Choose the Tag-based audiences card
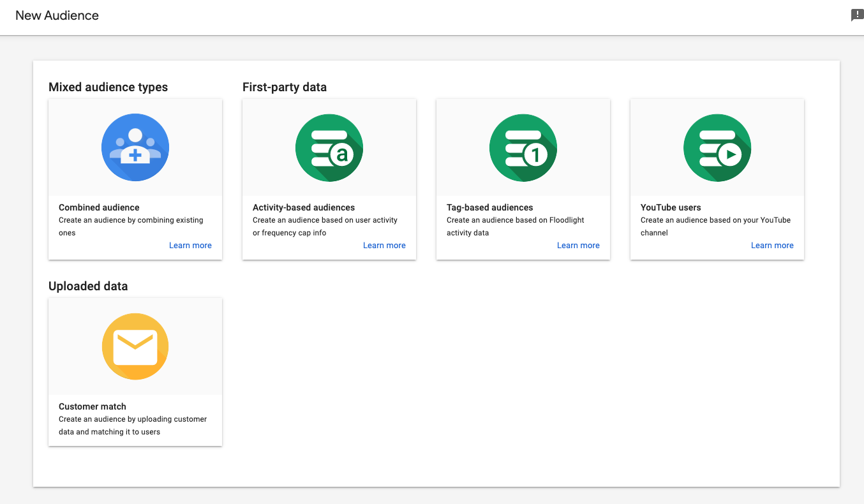The width and height of the screenshot is (864, 504). pyautogui.click(x=523, y=179)
